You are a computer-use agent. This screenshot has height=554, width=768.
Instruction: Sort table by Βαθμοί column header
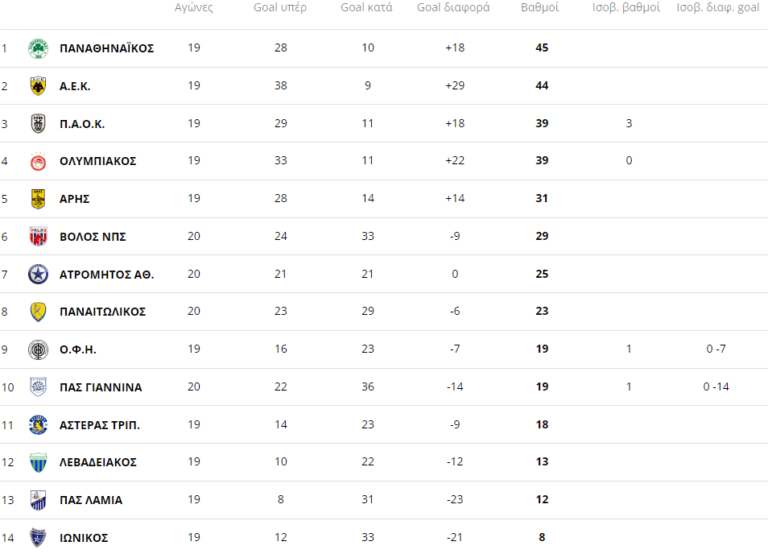tap(540, 8)
